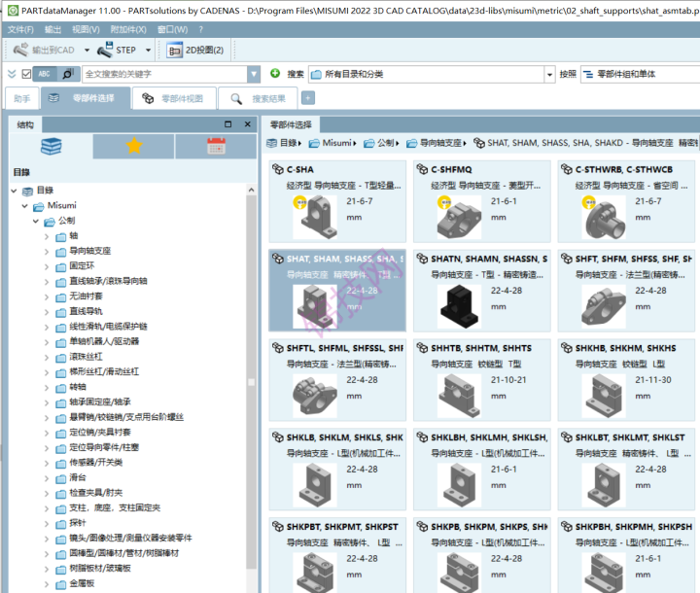
Task: Open the SHKHB, SHKHM, SHKHS part card
Action: coord(626,380)
